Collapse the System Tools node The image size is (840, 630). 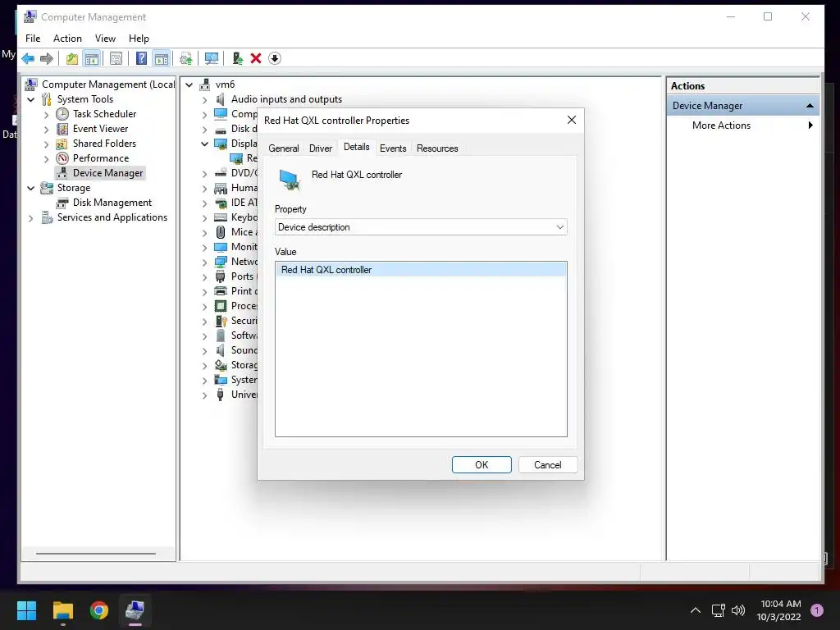[x=31, y=99]
